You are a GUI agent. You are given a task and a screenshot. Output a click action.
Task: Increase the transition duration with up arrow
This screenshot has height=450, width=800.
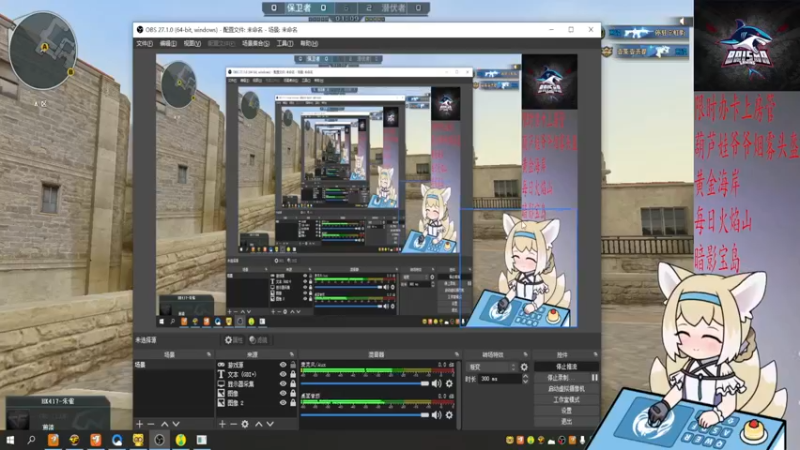(526, 377)
